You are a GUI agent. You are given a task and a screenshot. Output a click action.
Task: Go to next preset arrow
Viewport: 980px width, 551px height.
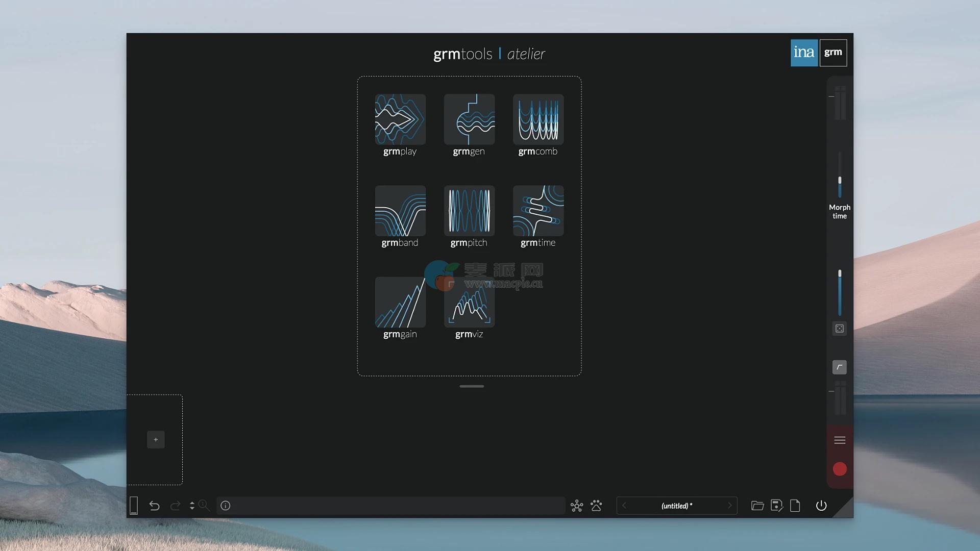click(x=730, y=506)
